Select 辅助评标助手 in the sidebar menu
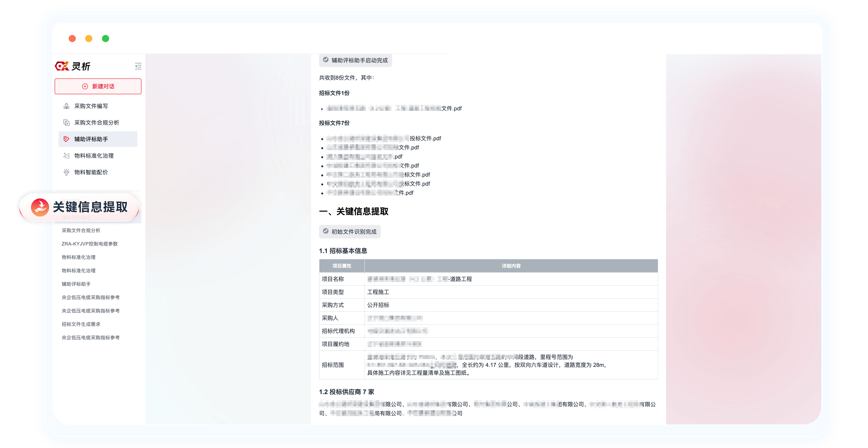This screenshot has height=448, width=868. pyautogui.click(x=98, y=139)
